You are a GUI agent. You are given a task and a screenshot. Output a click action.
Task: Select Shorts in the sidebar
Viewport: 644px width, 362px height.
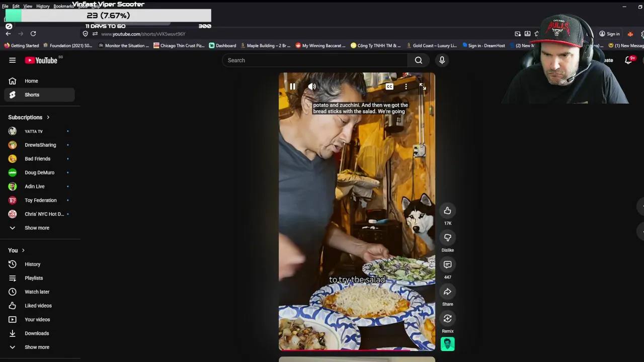(39, 95)
